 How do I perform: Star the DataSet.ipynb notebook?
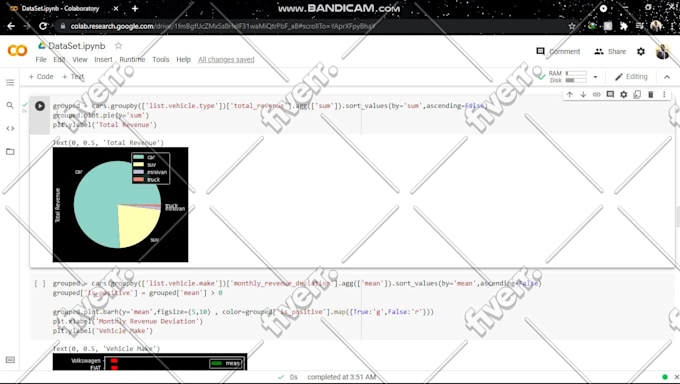[118, 46]
